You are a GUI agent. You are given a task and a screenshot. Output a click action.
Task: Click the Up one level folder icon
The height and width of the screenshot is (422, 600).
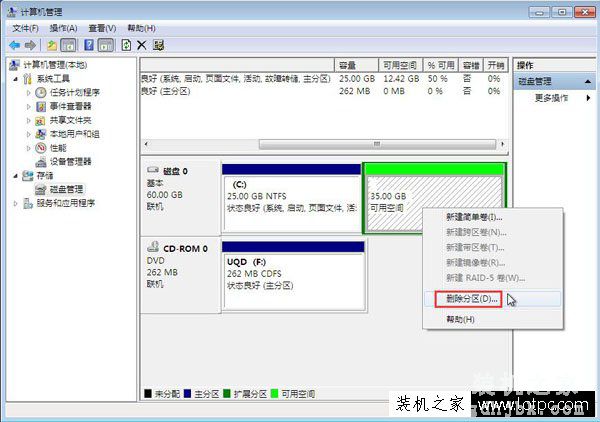(52, 46)
